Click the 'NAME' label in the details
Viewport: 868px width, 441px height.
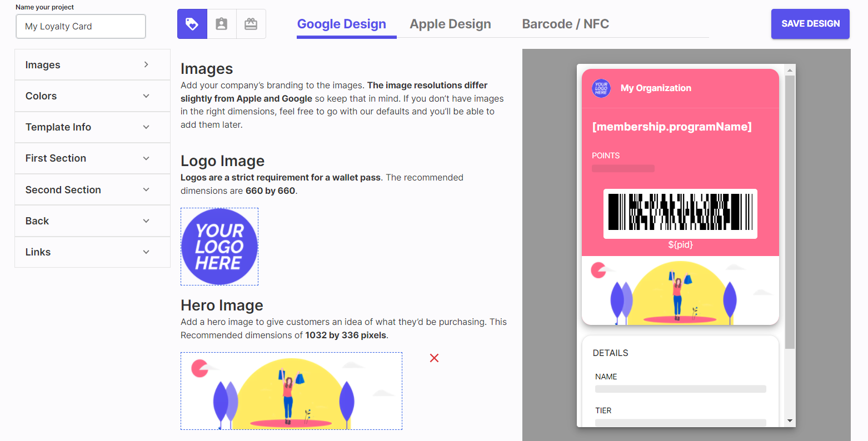606,377
